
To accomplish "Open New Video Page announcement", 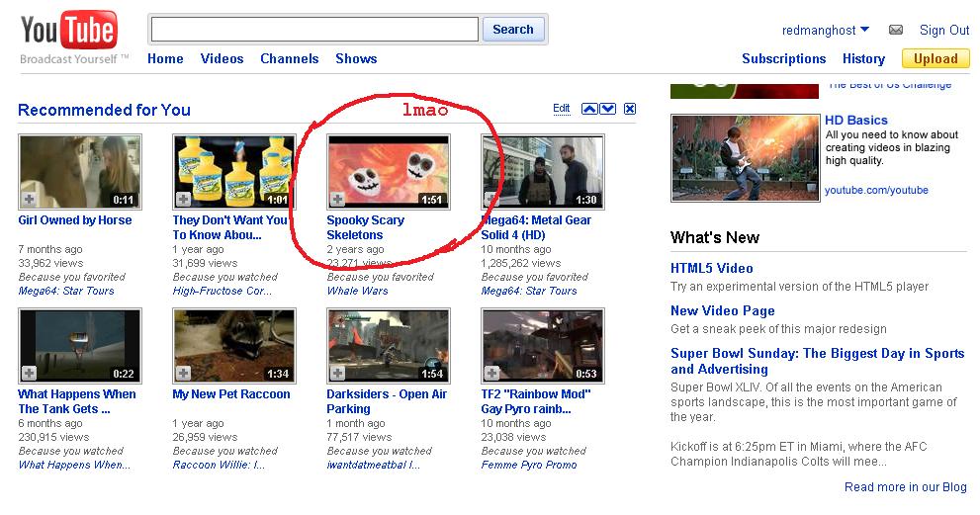I will (723, 310).
